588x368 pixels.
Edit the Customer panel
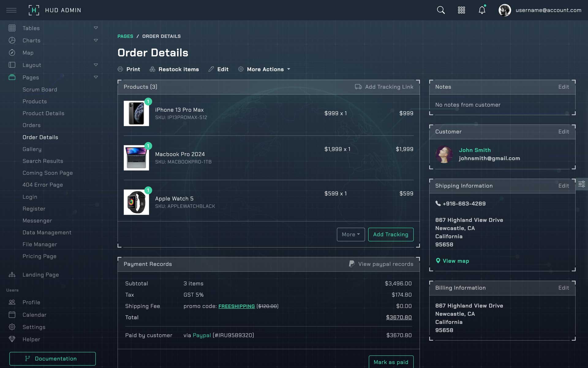click(563, 132)
